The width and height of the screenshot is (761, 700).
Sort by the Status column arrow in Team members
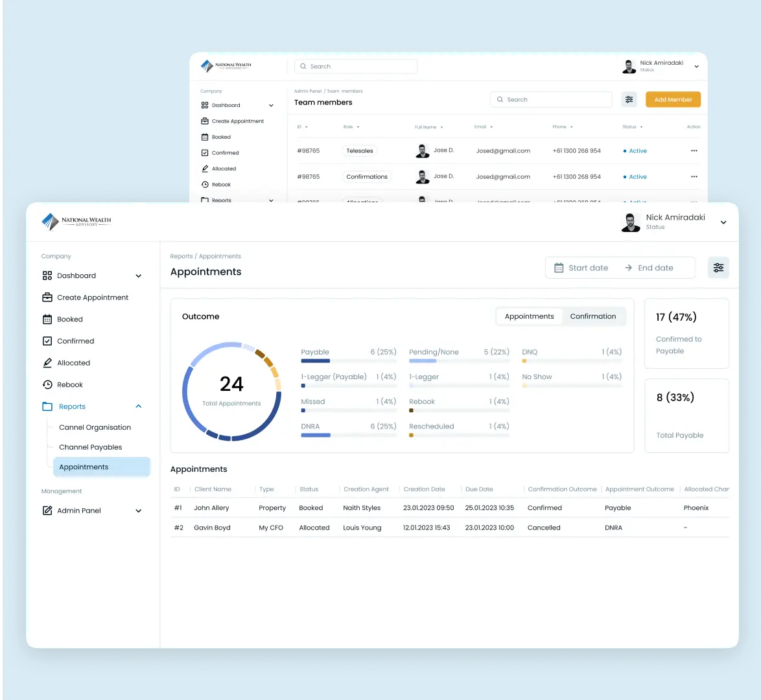click(x=641, y=127)
